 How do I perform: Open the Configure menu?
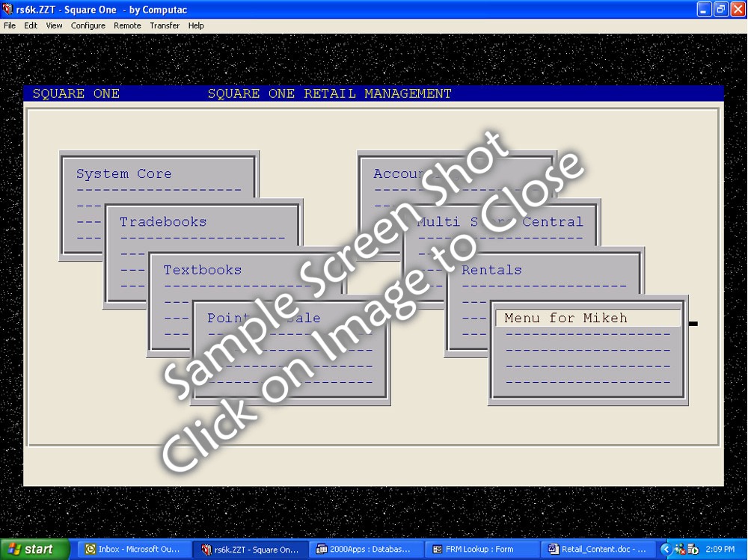[x=88, y=25]
